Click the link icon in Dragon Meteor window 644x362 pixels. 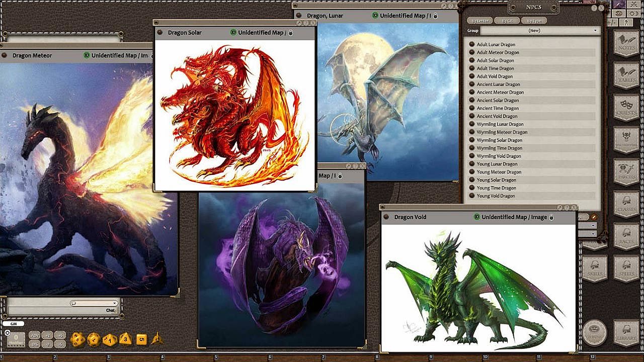[4, 55]
